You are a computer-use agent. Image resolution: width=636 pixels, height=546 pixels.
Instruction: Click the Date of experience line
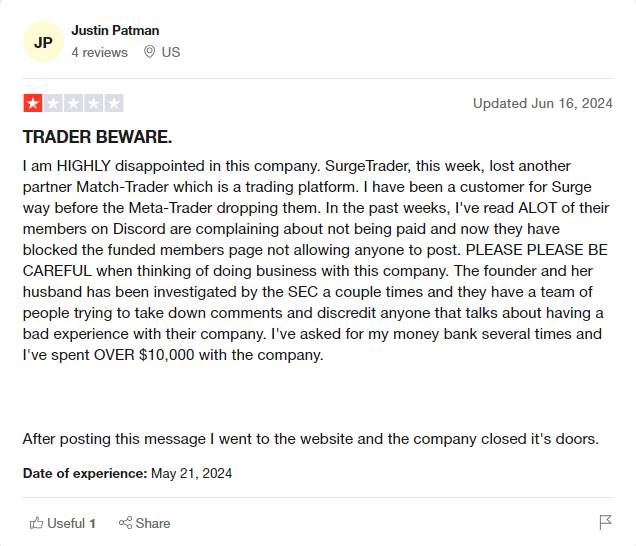(127, 473)
